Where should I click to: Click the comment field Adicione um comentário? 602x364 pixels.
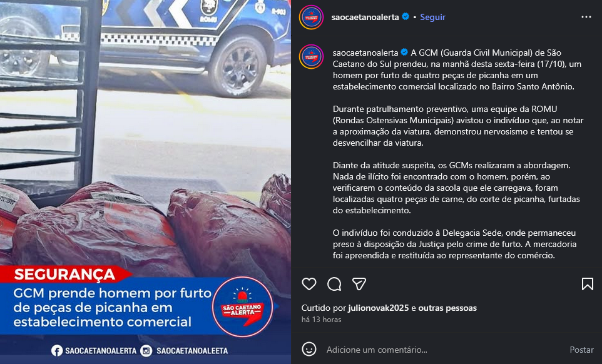tap(442, 350)
